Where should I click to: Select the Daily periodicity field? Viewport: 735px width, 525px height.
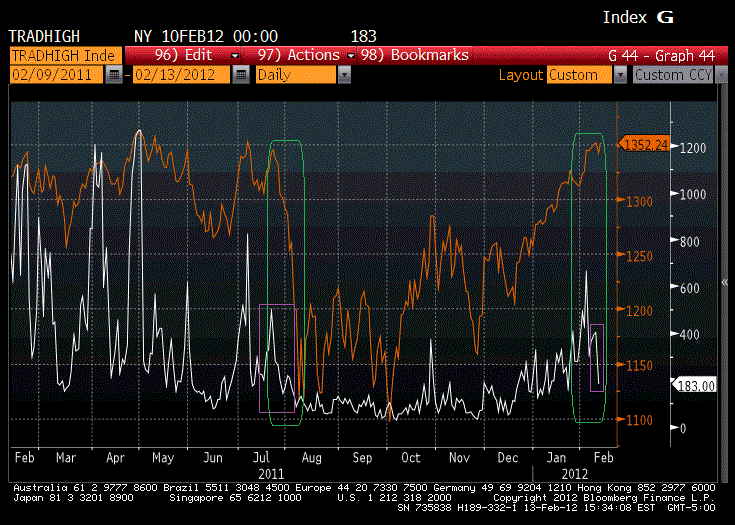[296, 75]
